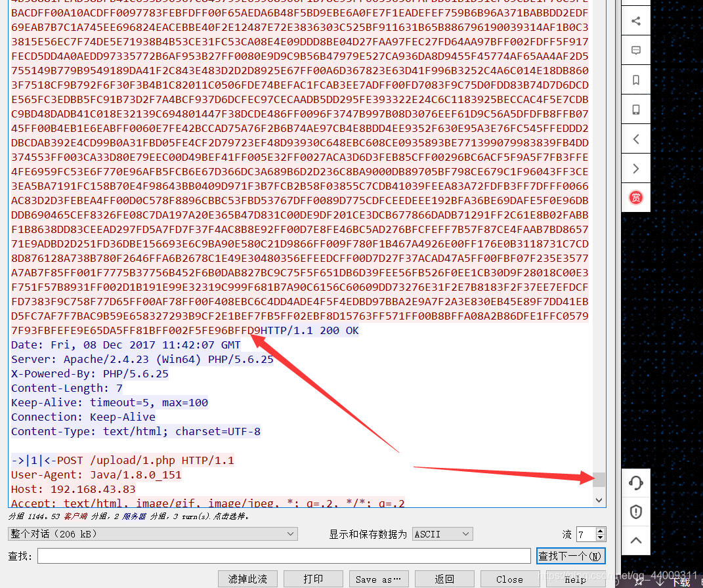Click the Server: Apache/2.4.23 line

tap(142, 359)
